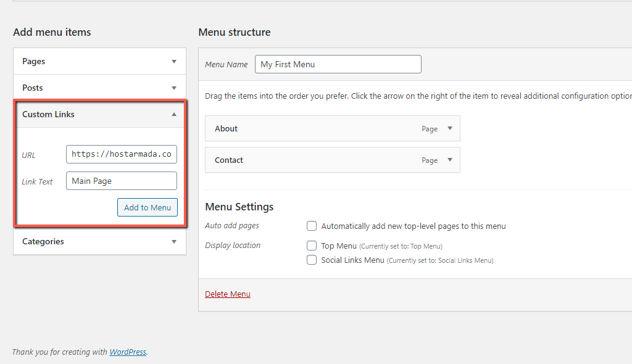Select the Posts section heading

click(x=32, y=88)
